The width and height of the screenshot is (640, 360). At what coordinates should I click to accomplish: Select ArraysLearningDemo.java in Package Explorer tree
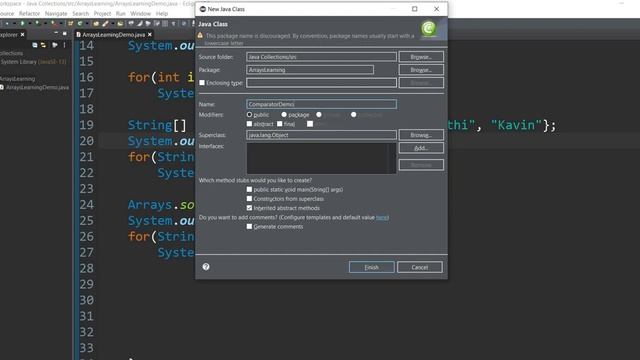pos(35,87)
